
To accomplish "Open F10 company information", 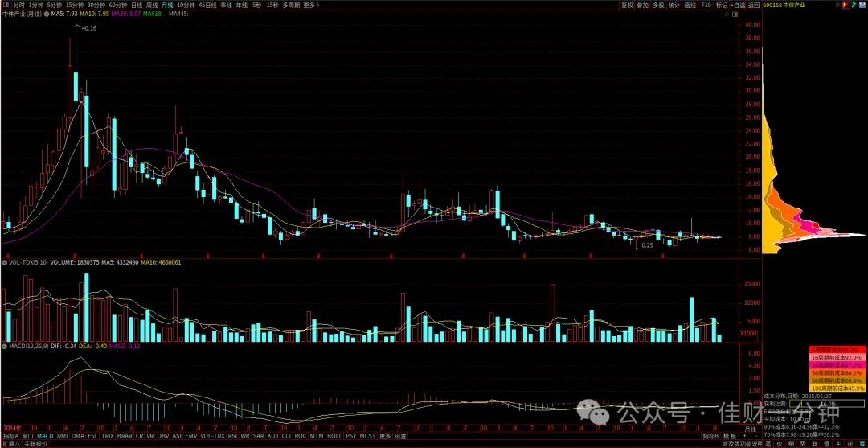I will 706,5.
